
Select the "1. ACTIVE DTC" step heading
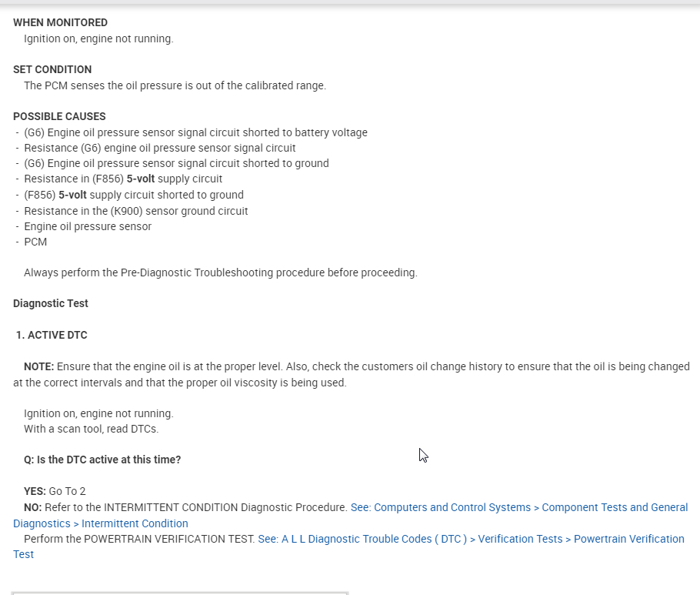pos(52,335)
